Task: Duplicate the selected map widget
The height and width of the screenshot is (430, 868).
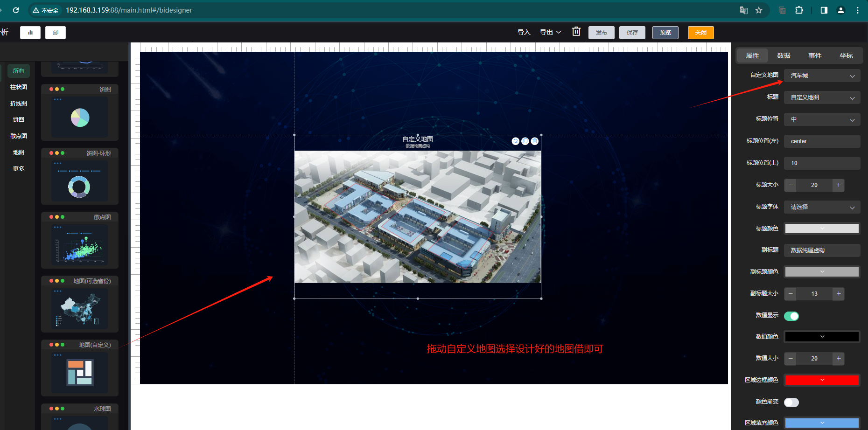Action: tap(525, 141)
